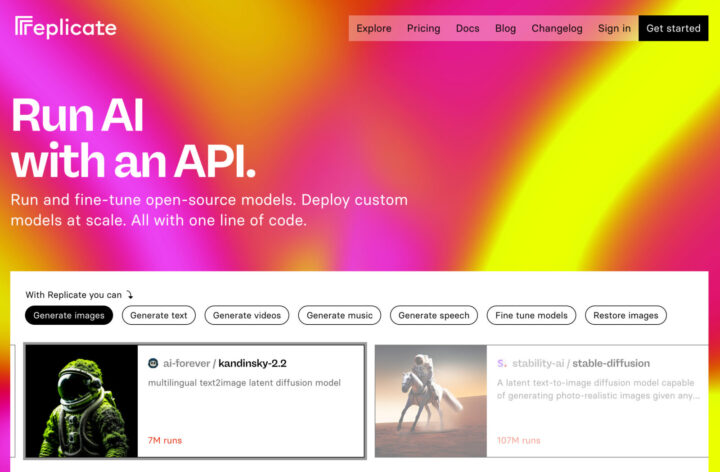Choose the Generate music pill
The image size is (720, 472).
pyautogui.click(x=339, y=315)
